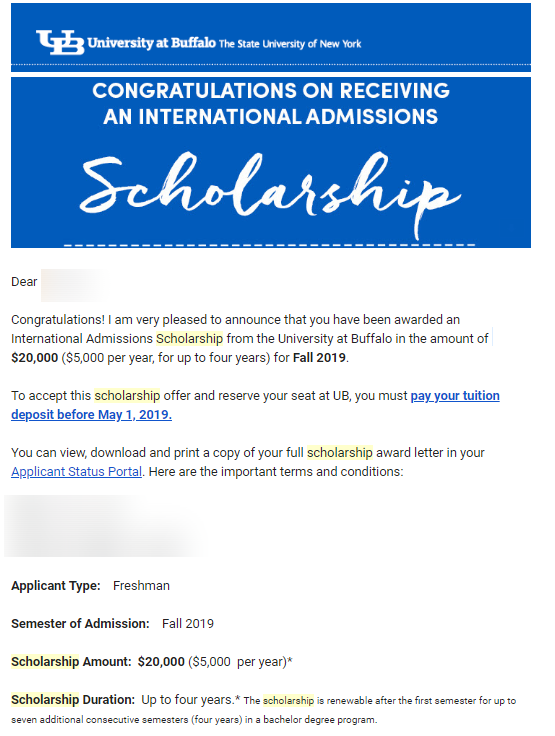Click the UB interlocking logo icon

click(60, 42)
